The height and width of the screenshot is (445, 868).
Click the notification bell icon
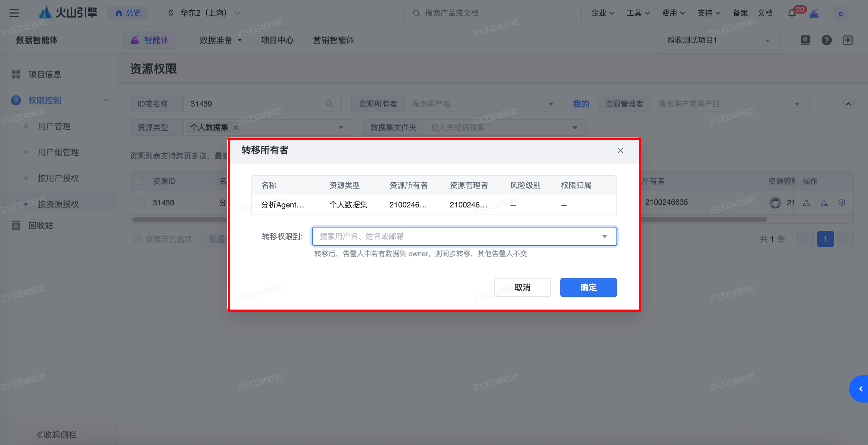coord(792,14)
